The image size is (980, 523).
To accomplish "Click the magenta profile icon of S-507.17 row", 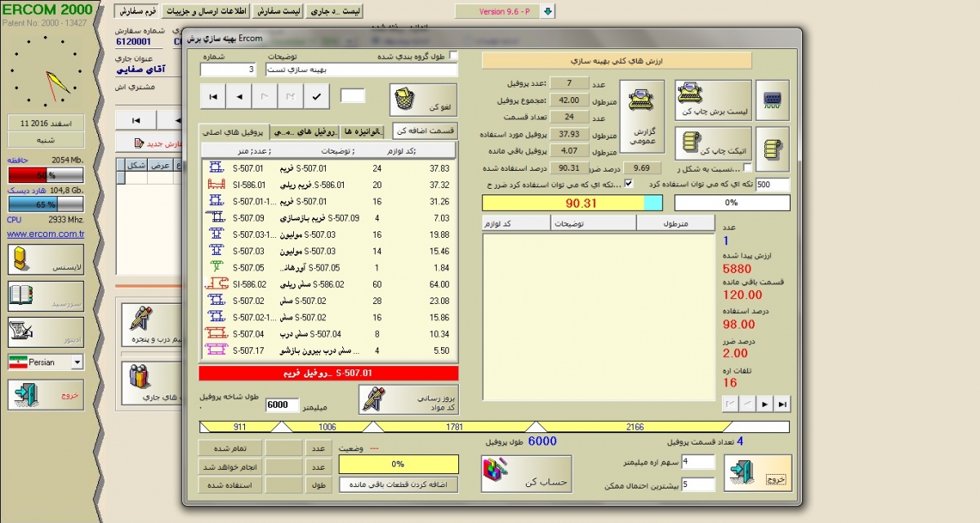I will pos(217,350).
